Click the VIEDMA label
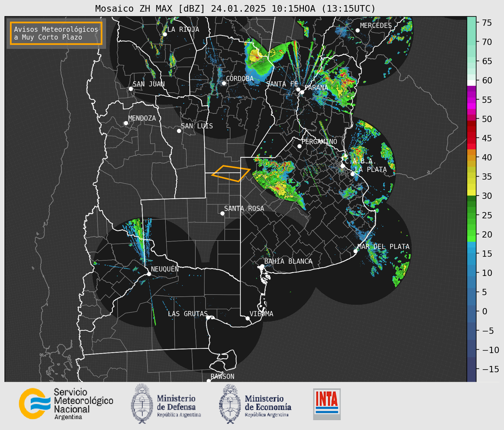Image resolution: width=504 pixels, height=430 pixels. [x=261, y=314]
